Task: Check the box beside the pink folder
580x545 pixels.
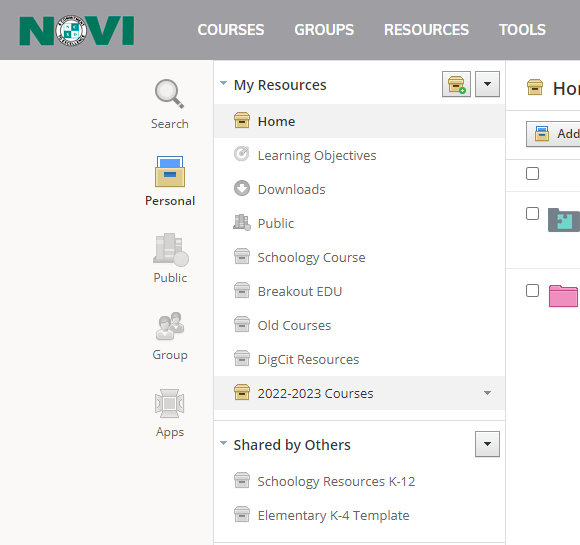Action: coord(532,290)
